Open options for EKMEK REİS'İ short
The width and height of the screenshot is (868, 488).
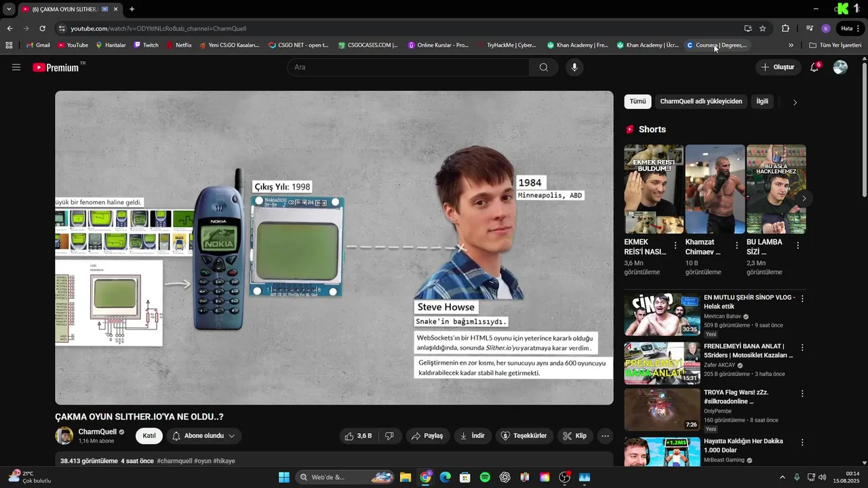coord(675,245)
